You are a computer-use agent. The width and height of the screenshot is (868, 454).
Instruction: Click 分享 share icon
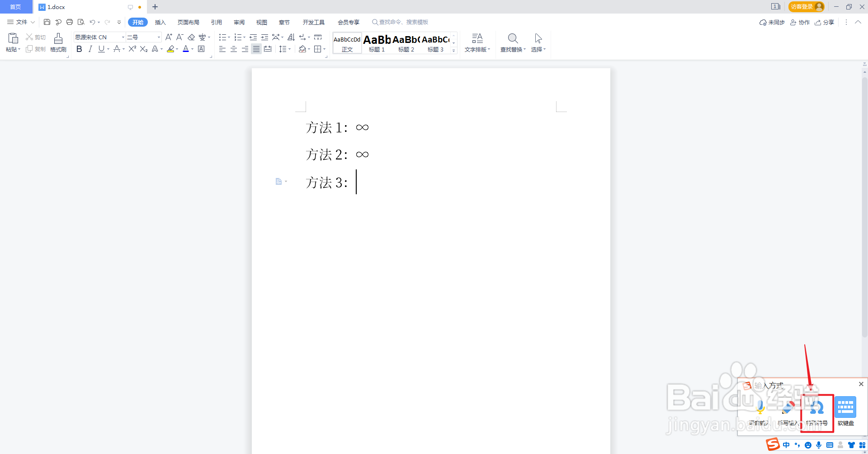(824, 22)
